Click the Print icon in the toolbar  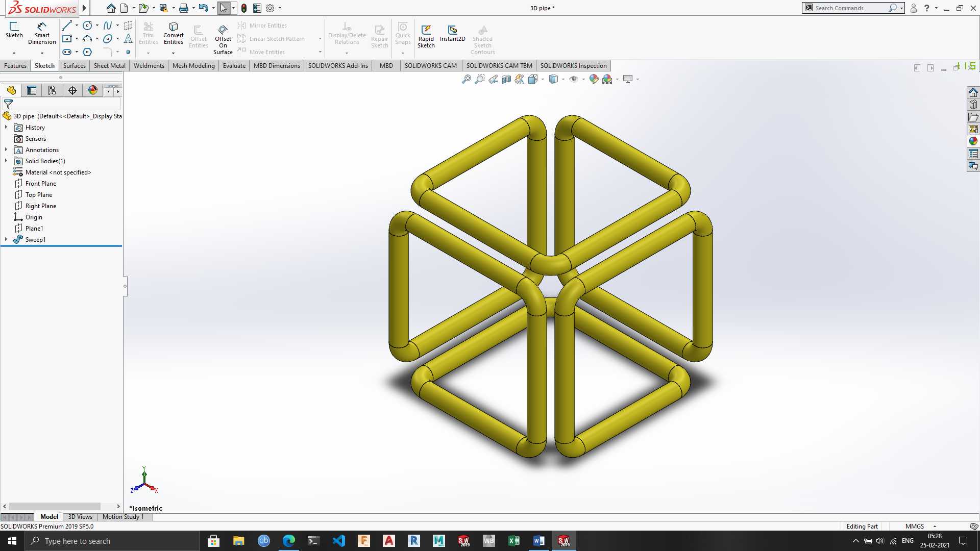point(183,8)
